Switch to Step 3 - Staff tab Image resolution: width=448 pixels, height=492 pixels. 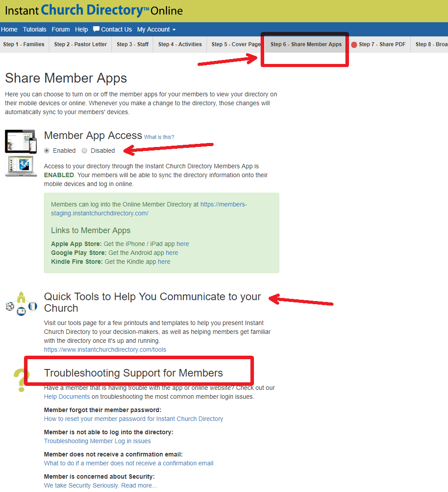pyautogui.click(x=132, y=44)
